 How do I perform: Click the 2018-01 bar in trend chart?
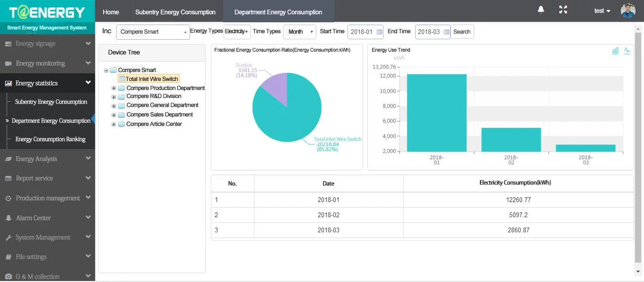pos(436,113)
